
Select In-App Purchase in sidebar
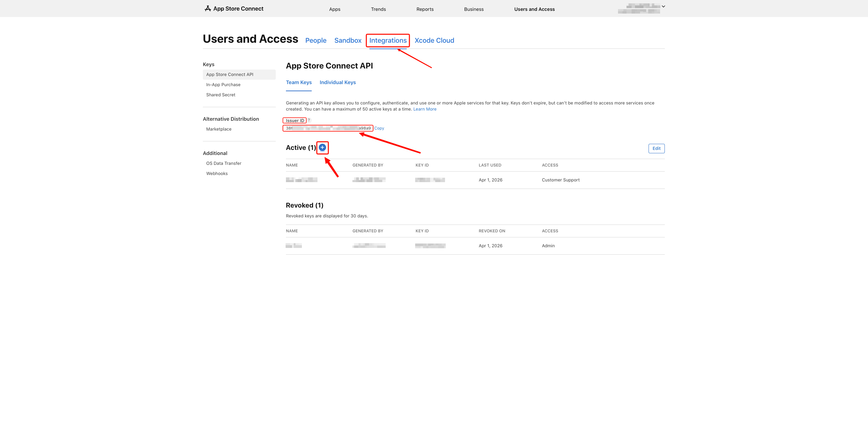coord(223,85)
